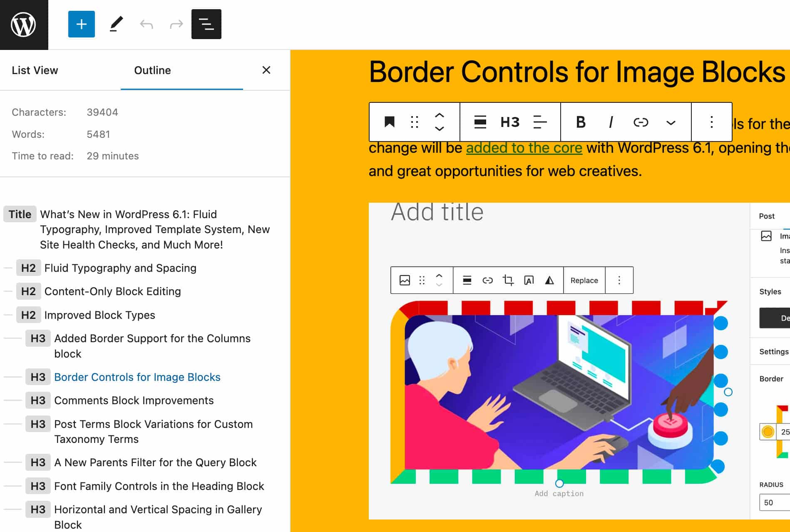Image resolution: width=790 pixels, height=532 pixels.
Task: Apply a duotone filter with the filter icon
Action: point(549,280)
